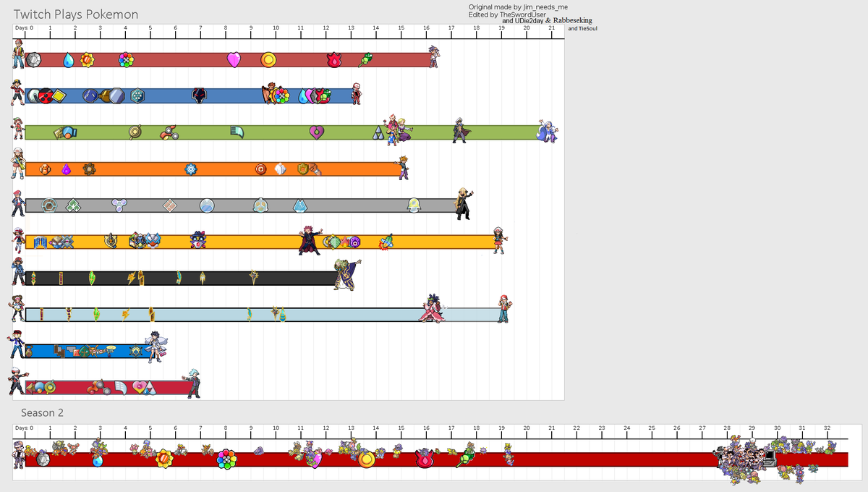Select the green Earth badge on the top red bar
Viewport: 868px width, 492px height.
tap(366, 59)
